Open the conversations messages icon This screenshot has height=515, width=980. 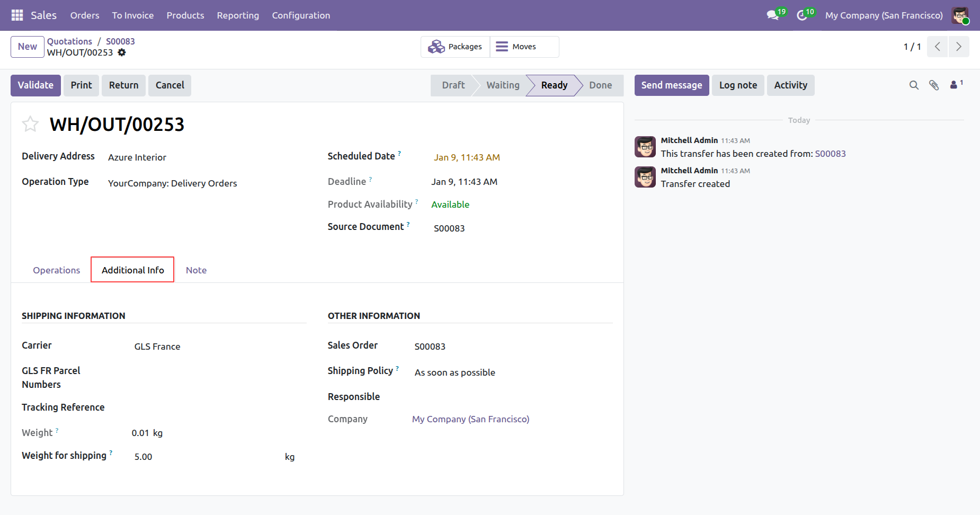[773, 15]
